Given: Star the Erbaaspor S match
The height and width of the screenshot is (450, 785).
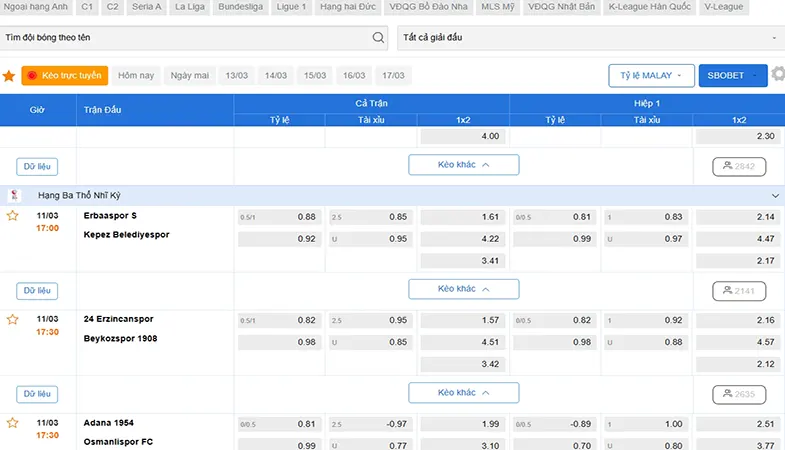Looking at the screenshot, I should 13,216.
